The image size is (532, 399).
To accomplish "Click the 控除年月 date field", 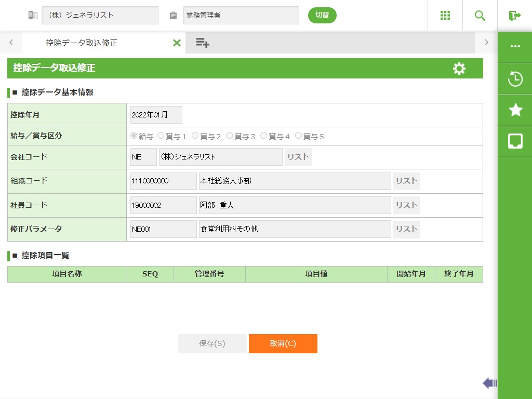I will tap(156, 115).
